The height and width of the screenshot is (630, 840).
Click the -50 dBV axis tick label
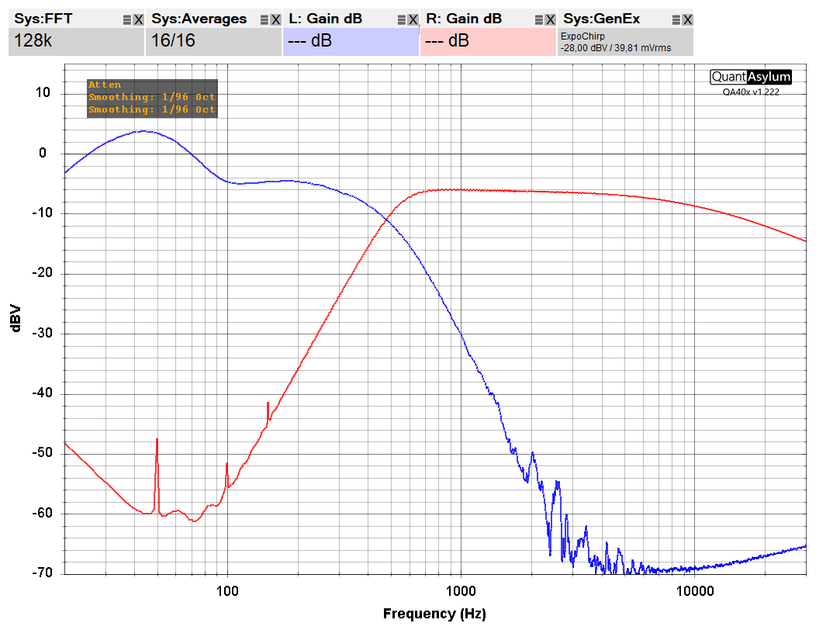pyautogui.click(x=41, y=453)
